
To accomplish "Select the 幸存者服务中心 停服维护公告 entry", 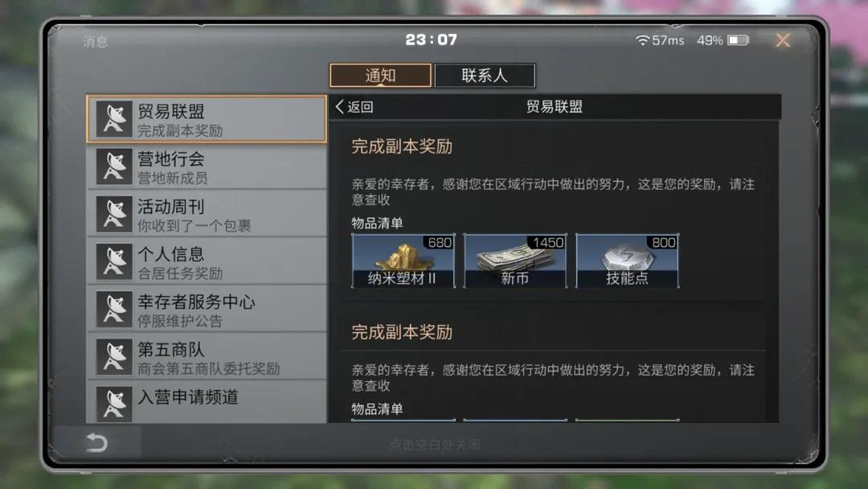I will click(207, 310).
